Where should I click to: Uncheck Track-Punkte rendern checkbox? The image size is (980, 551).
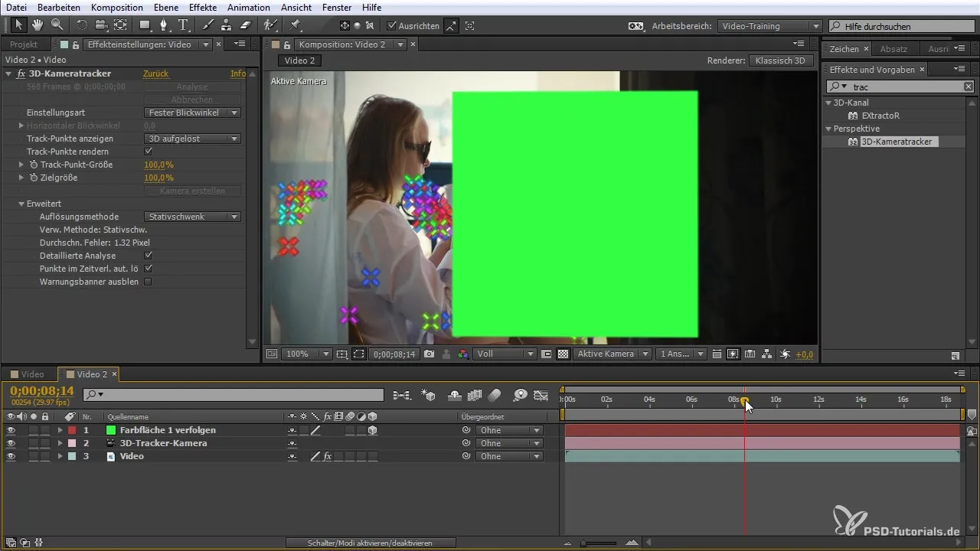pyautogui.click(x=149, y=152)
